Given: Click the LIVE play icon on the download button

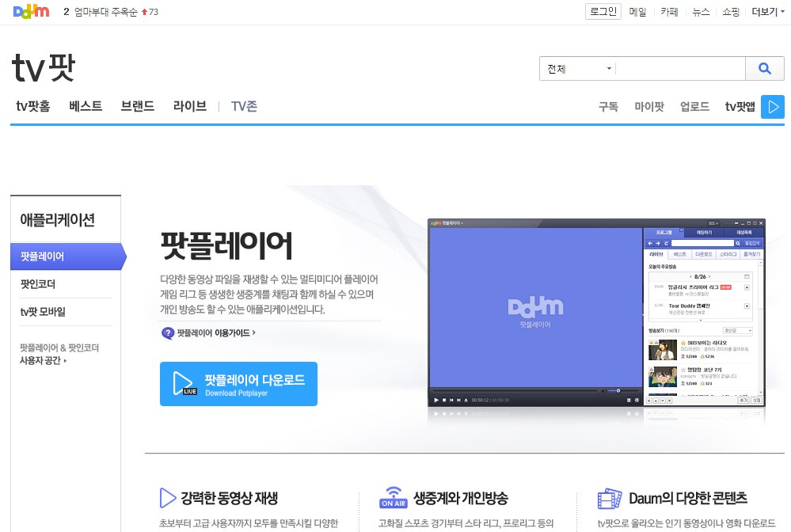Looking at the screenshot, I should (184, 384).
